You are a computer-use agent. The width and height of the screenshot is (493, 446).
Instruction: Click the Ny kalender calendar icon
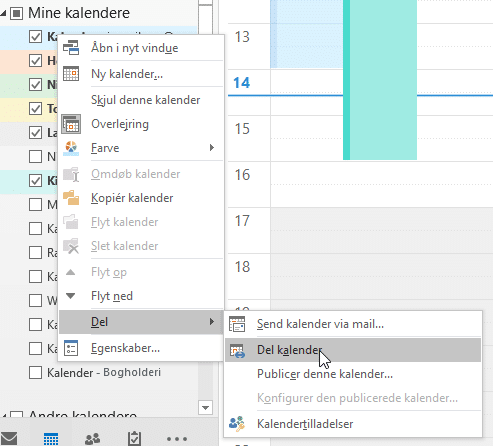click(71, 74)
